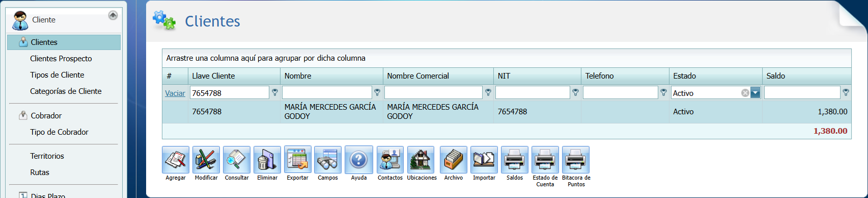
Task: Click the Cliente panel header icon
Action: 20,21
